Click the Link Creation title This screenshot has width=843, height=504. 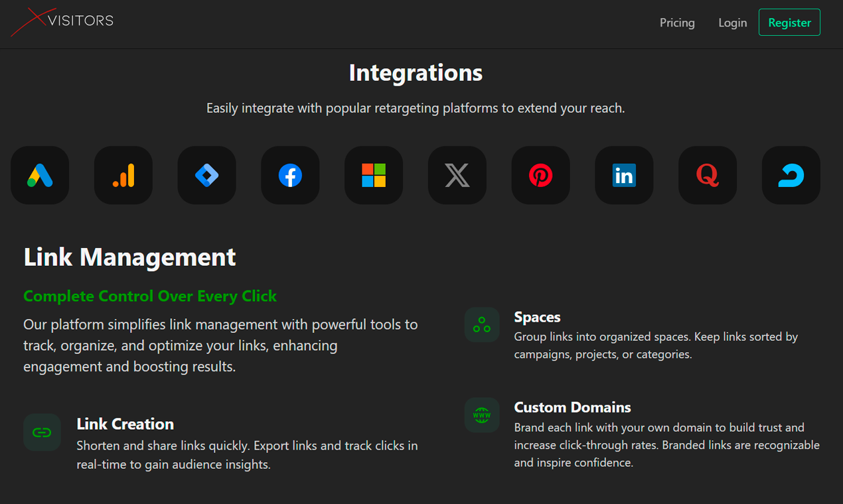click(x=125, y=424)
